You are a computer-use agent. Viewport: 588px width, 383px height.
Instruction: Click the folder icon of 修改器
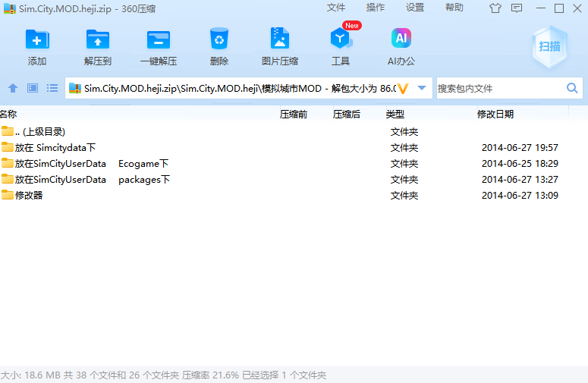click(7, 195)
